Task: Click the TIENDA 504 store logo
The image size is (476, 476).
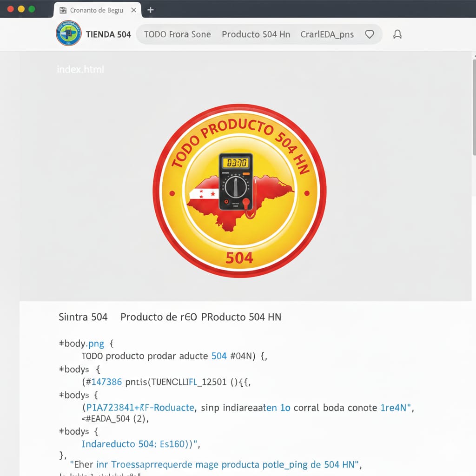Action: pos(69,33)
